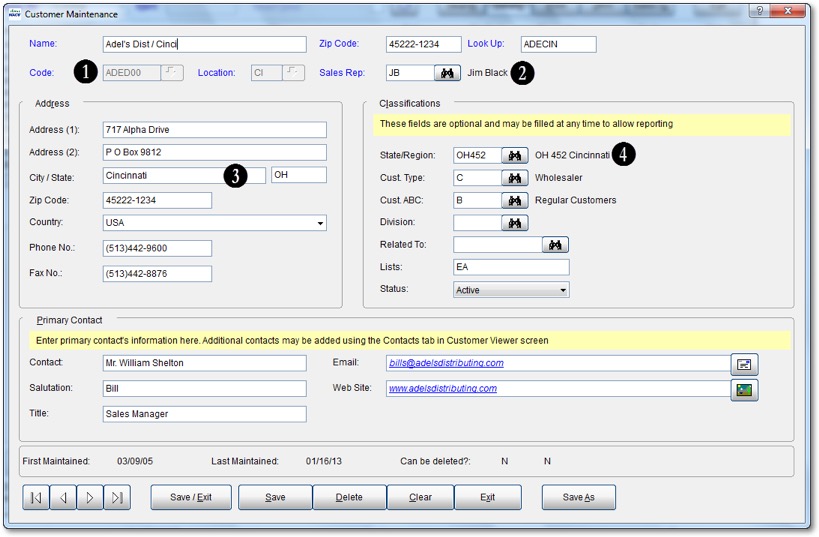The image size is (819, 537).
Task: Click the 'OH 452 Cincinnati' description text
Action: click(x=572, y=156)
